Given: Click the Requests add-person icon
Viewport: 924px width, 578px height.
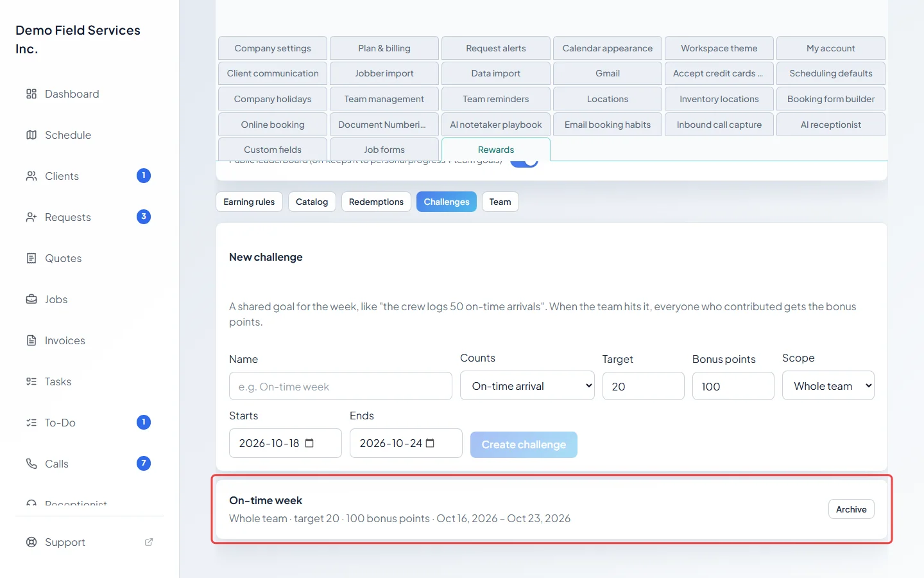Looking at the screenshot, I should (31, 217).
